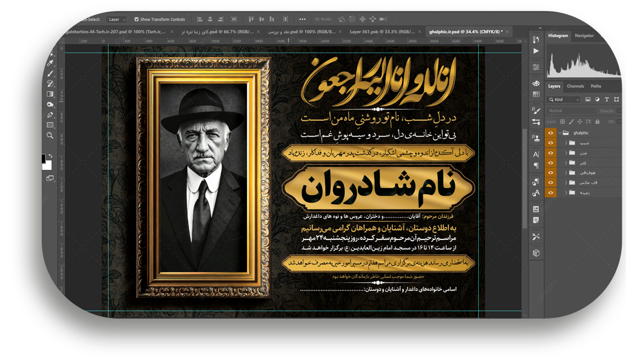
Task: Select the Pen tool
Action: click(x=50, y=115)
